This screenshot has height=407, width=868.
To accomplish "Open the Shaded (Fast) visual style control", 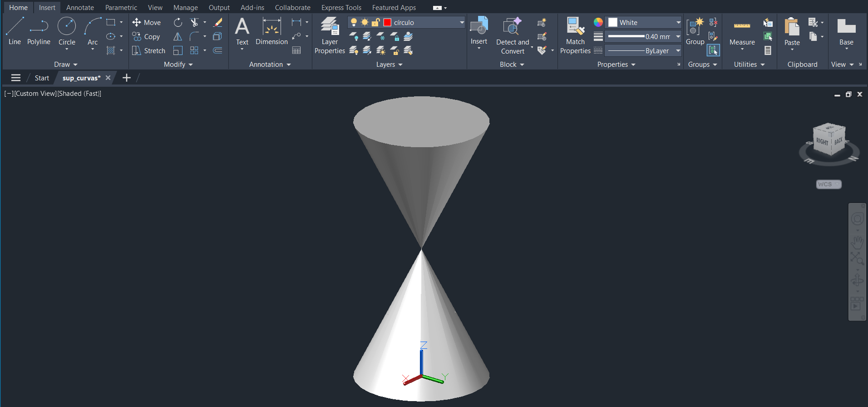I will (79, 94).
